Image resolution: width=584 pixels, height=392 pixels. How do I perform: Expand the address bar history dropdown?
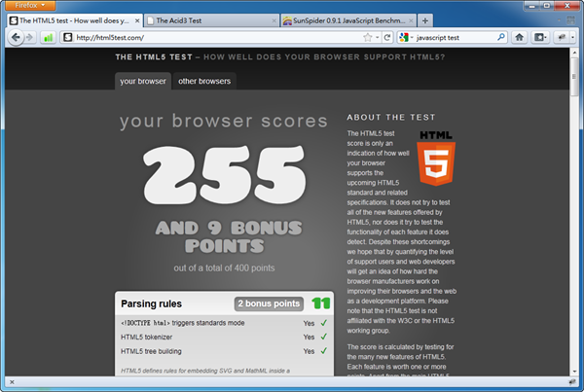pos(378,38)
